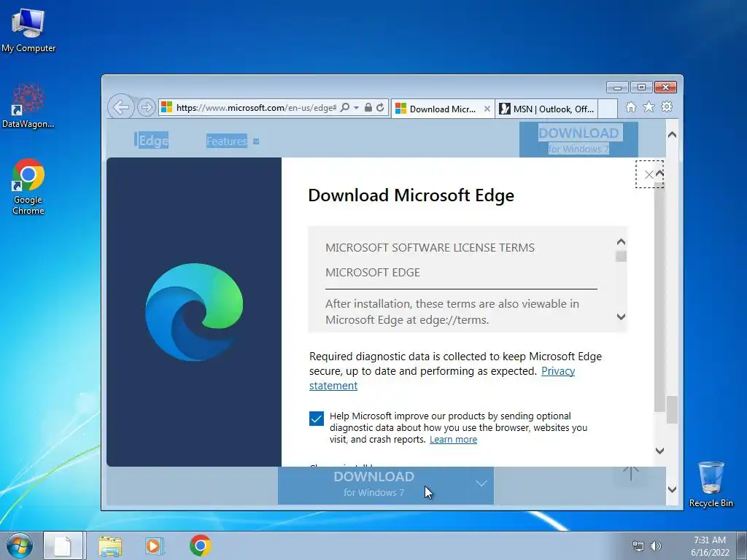Open My Computer desktop icon
747x560 pixels.
tap(28, 29)
